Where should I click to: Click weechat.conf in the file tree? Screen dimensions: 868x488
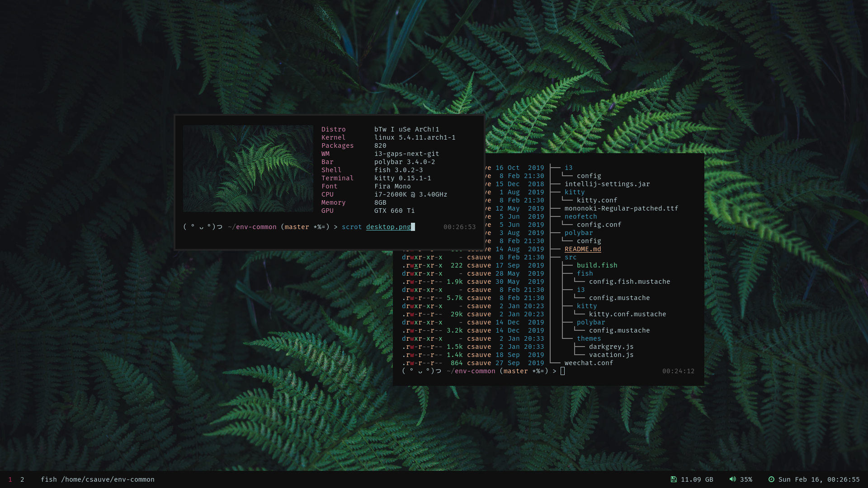589,363
